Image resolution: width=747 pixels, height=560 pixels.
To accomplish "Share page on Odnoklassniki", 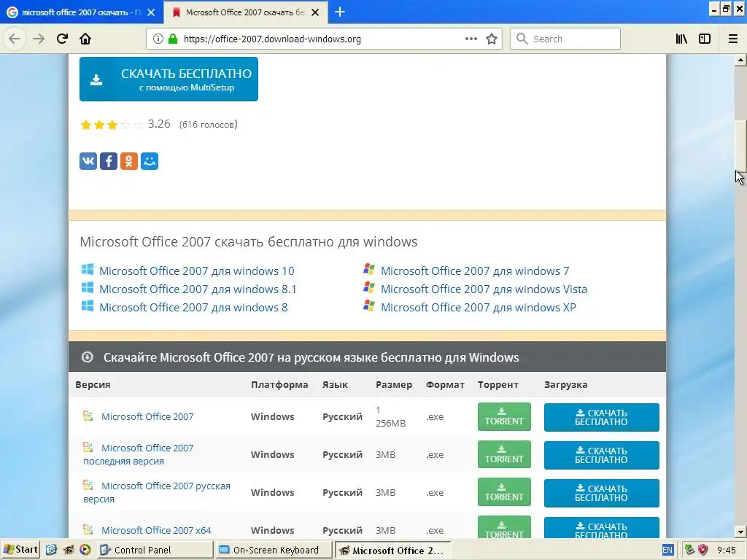I will pyautogui.click(x=129, y=161).
